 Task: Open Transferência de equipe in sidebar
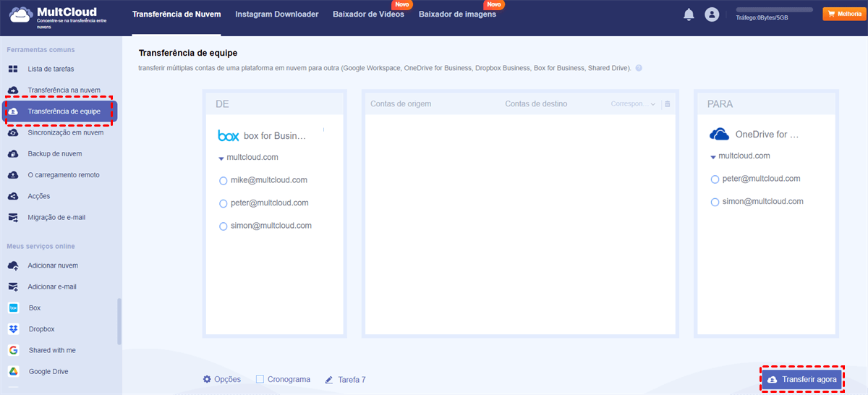[60, 111]
